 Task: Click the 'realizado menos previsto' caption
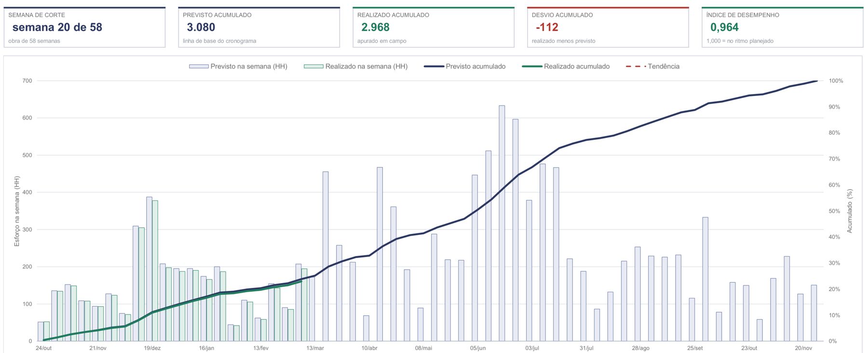pyautogui.click(x=564, y=41)
